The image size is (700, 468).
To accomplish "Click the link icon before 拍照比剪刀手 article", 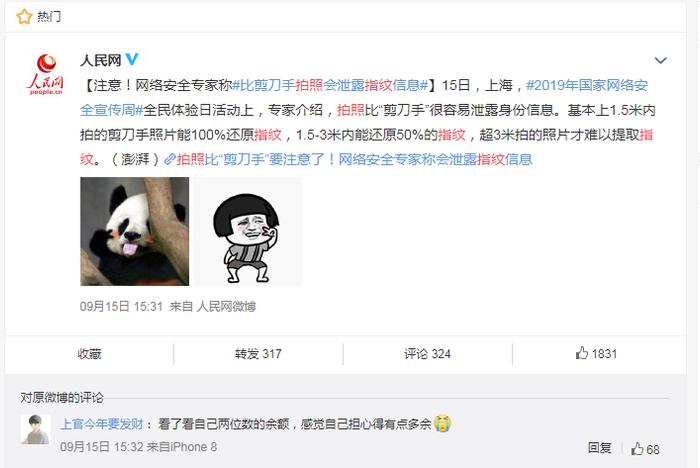I will point(169,159).
